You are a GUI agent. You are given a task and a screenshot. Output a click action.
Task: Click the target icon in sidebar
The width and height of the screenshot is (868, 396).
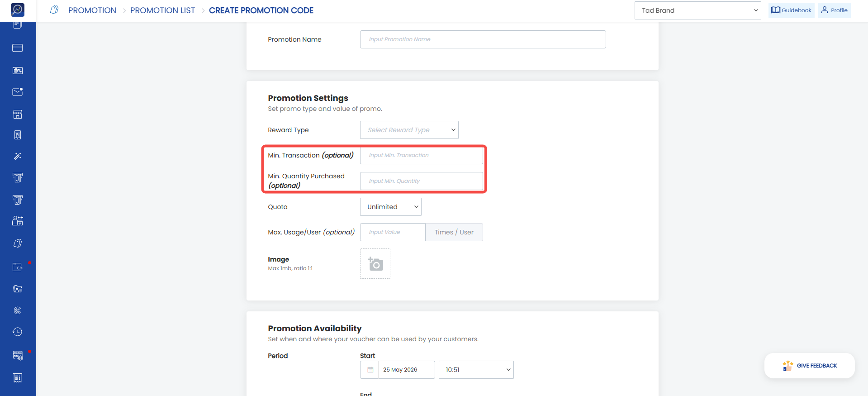[18, 310]
